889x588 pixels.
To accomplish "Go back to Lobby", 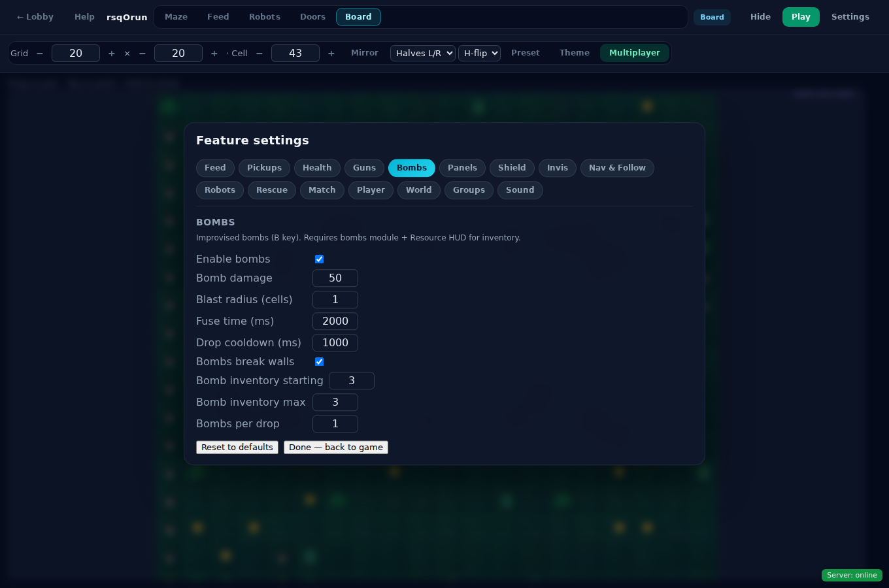I will (x=35, y=17).
